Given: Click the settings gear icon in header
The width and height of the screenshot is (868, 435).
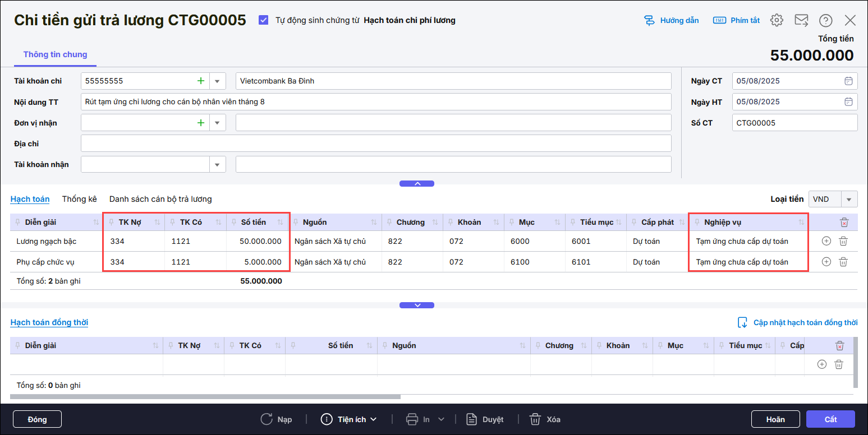Looking at the screenshot, I should click(x=777, y=20).
